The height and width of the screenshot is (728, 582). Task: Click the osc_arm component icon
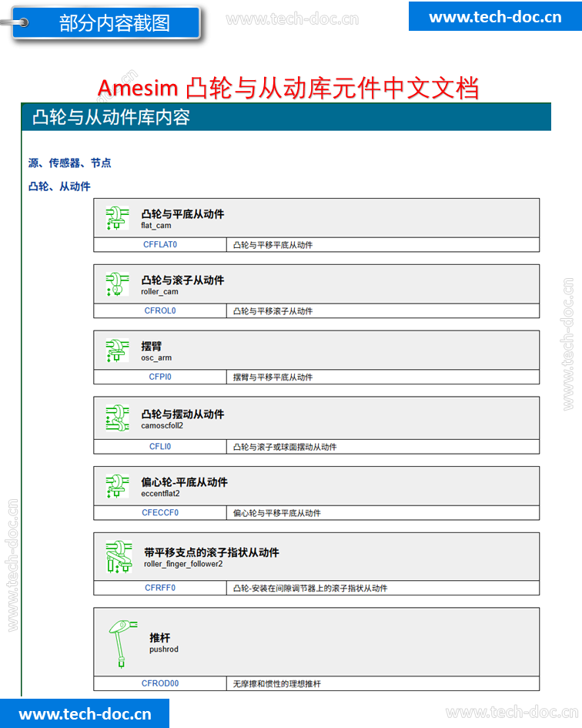tap(118, 351)
